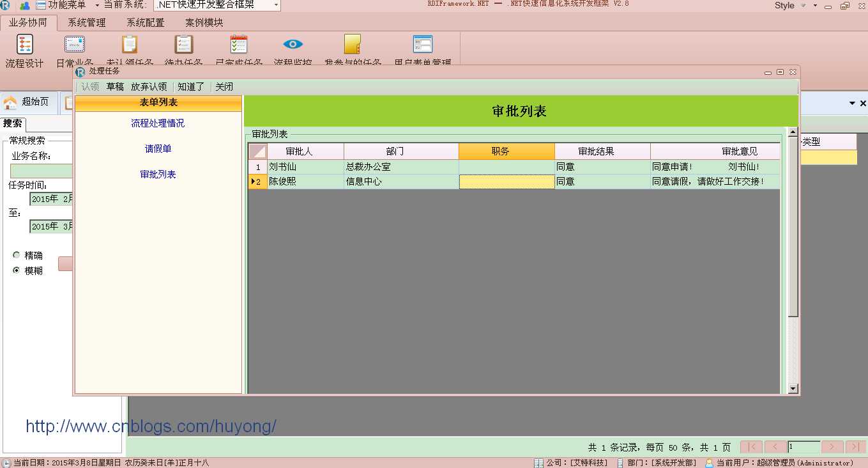Expand tab list arrow beside tab close
Image resolution: width=868 pixels, height=468 pixels.
pyautogui.click(x=852, y=104)
